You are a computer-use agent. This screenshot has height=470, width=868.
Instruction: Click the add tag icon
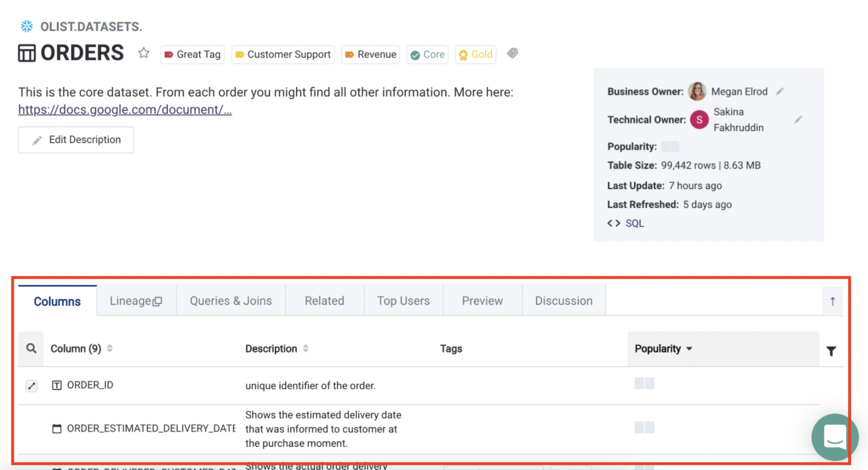(512, 53)
